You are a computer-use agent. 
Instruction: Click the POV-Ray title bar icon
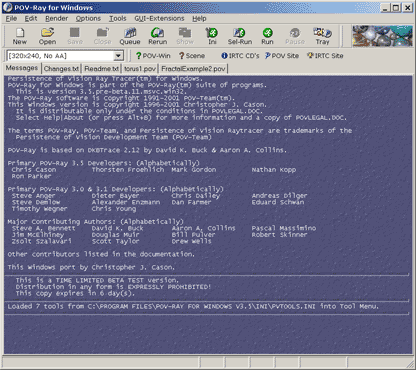tap(8, 7)
